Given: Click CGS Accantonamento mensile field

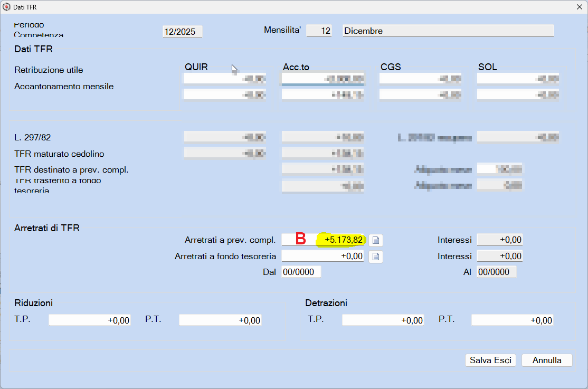Looking at the screenshot, I should (420, 94).
